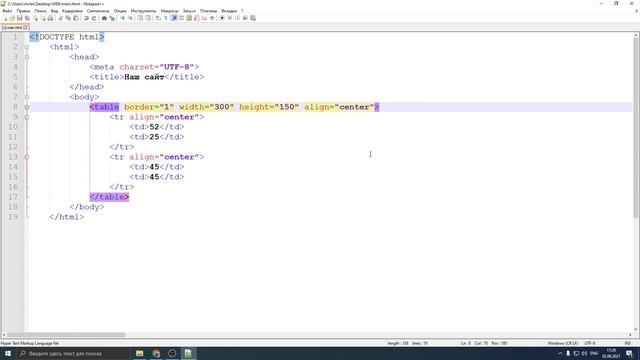Open the Вид menu

pos(54,11)
